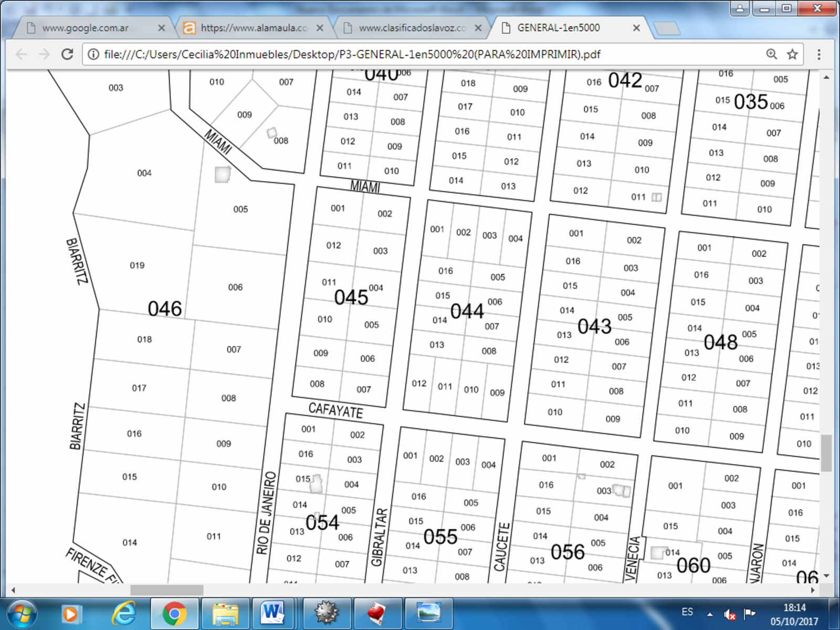This screenshot has width=840, height=630.
Task: Click the CAUCETE street name
Action: 502,547
